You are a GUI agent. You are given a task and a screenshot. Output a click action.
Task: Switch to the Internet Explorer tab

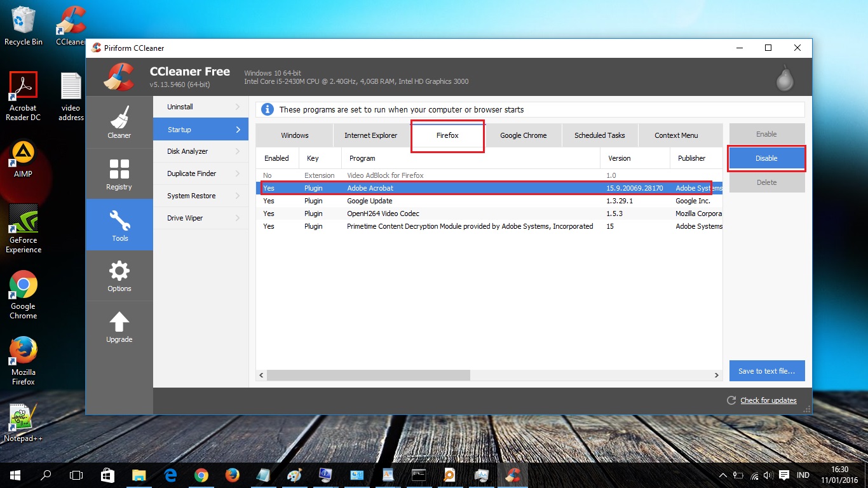pos(371,135)
